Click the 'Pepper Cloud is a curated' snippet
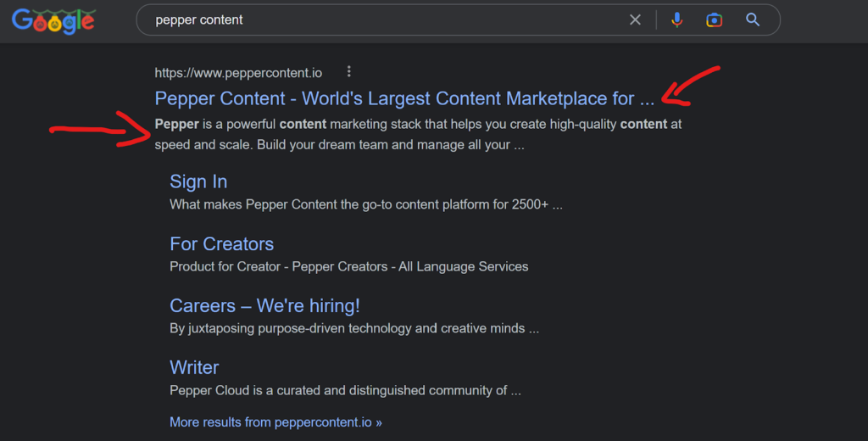 345,390
